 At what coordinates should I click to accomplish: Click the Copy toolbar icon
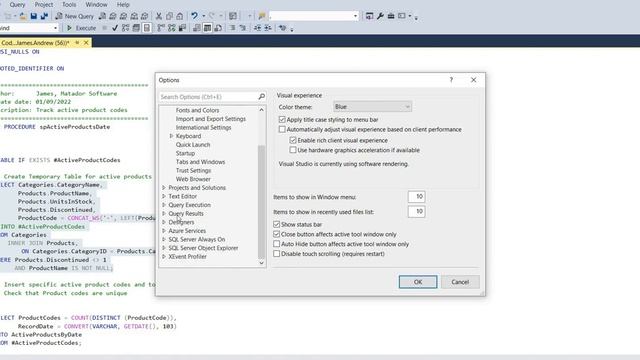click(x=169, y=16)
